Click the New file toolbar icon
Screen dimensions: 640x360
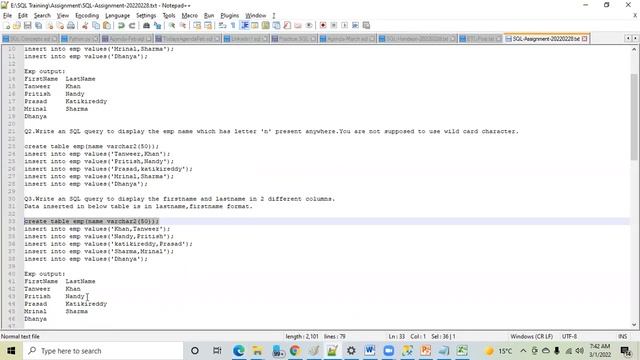click(7, 26)
